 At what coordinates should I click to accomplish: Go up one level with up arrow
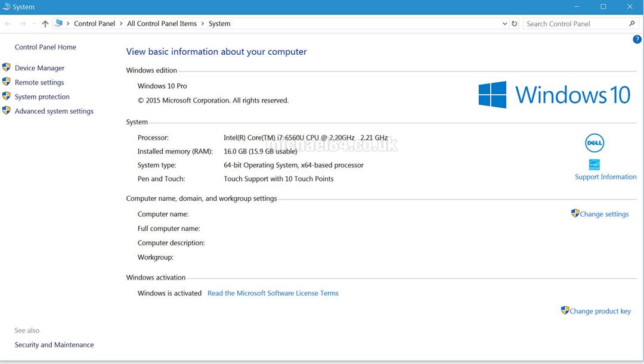coord(45,24)
